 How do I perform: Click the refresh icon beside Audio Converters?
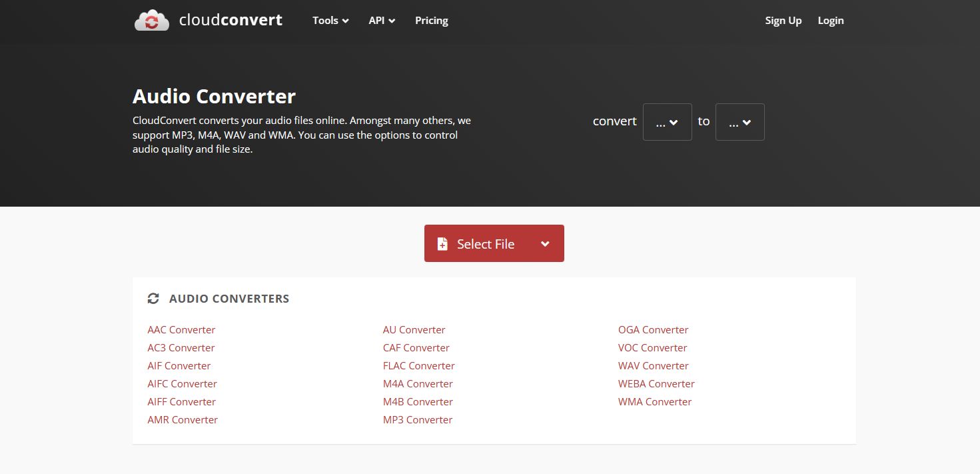tap(153, 299)
